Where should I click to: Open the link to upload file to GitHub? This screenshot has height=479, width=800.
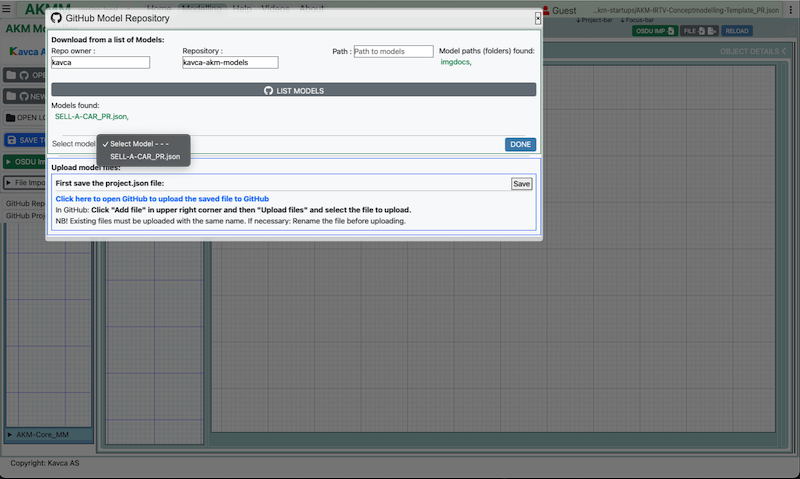(162, 199)
